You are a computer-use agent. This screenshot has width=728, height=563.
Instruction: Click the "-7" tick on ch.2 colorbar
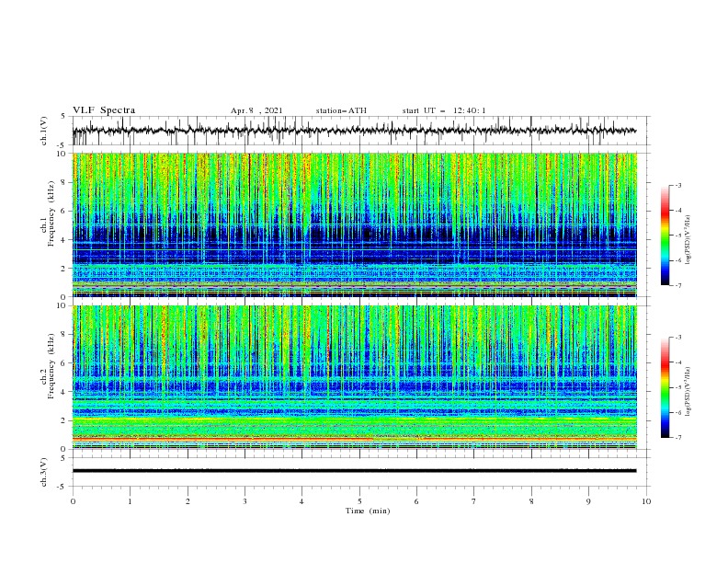point(677,438)
